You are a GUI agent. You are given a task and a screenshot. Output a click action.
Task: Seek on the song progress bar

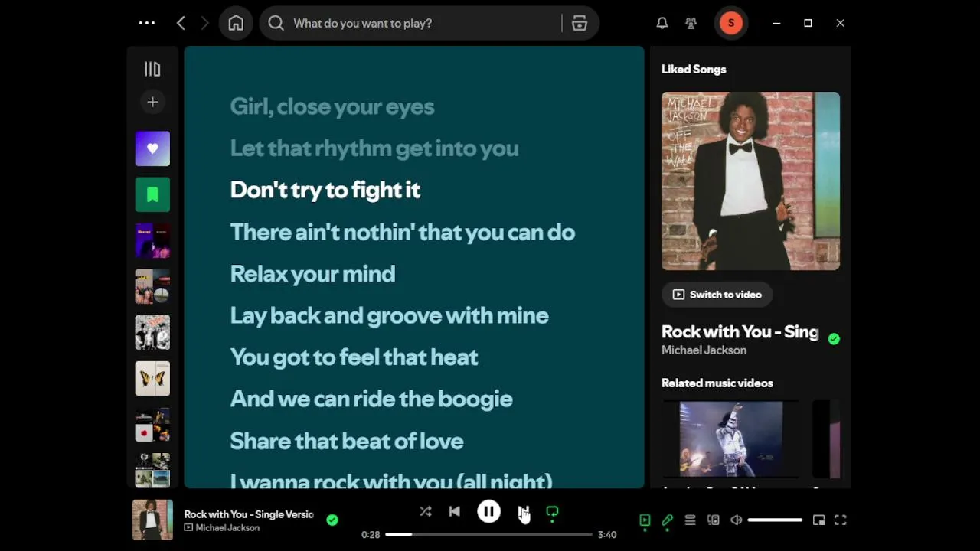(x=488, y=534)
